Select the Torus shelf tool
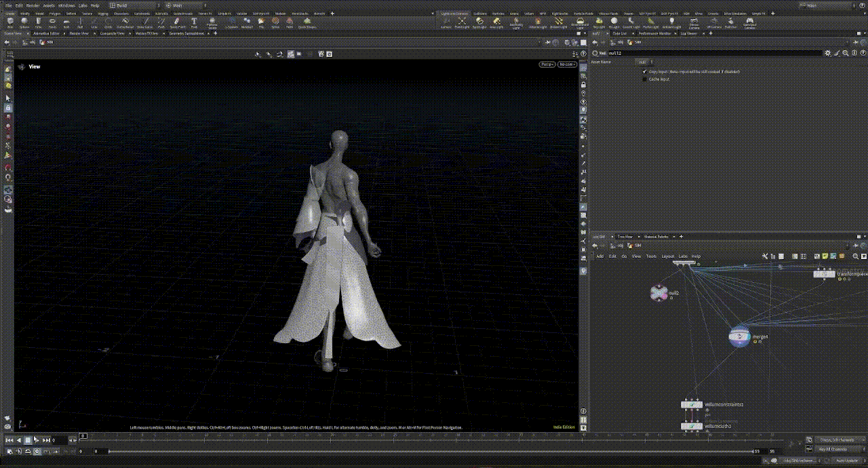 52,22
